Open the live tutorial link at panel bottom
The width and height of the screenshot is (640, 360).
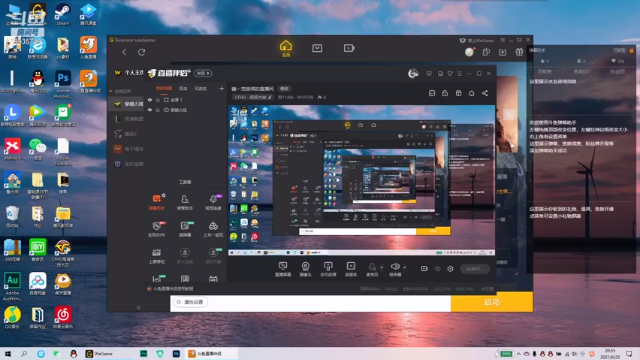pyautogui.click(x=170, y=289)
